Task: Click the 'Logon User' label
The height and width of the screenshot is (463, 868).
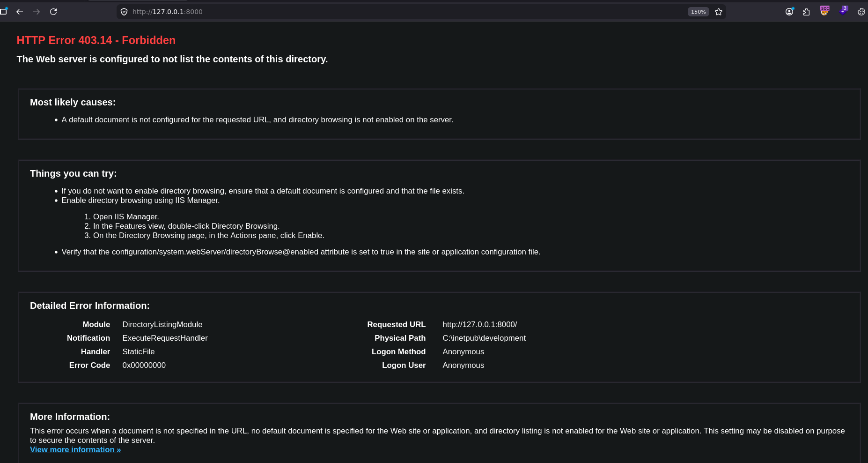Action: [404, 365]
